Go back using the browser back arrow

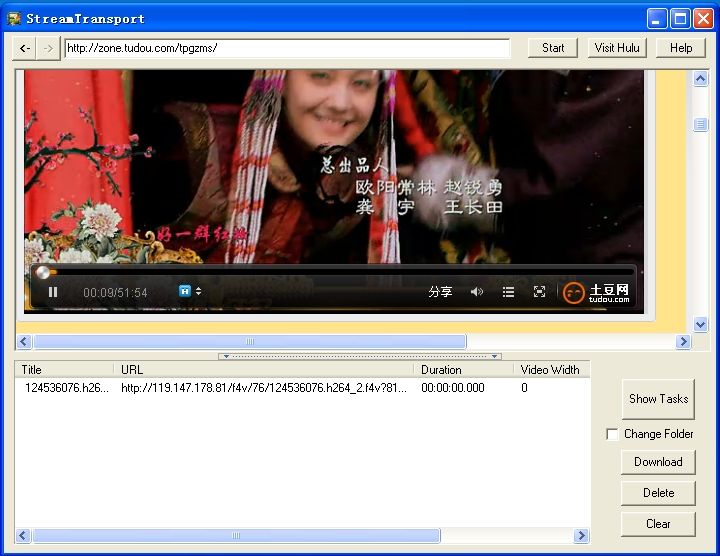pos(25,48)
